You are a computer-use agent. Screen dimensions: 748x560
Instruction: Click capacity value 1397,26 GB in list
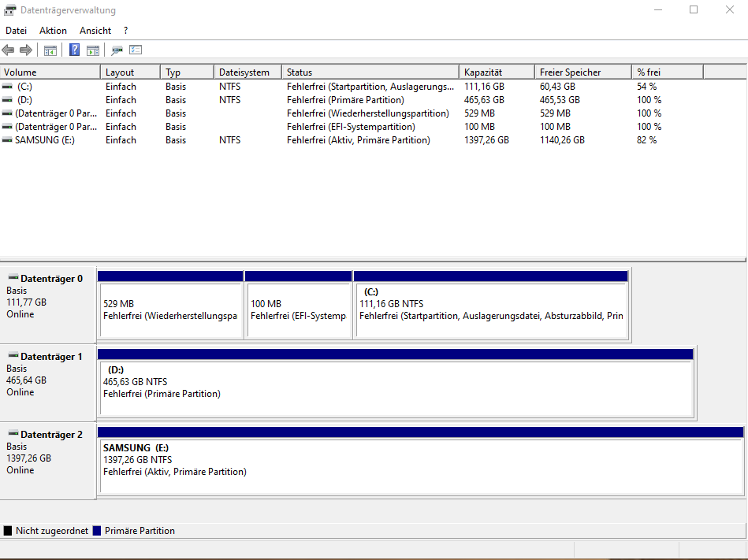click(x=486, y=140)
